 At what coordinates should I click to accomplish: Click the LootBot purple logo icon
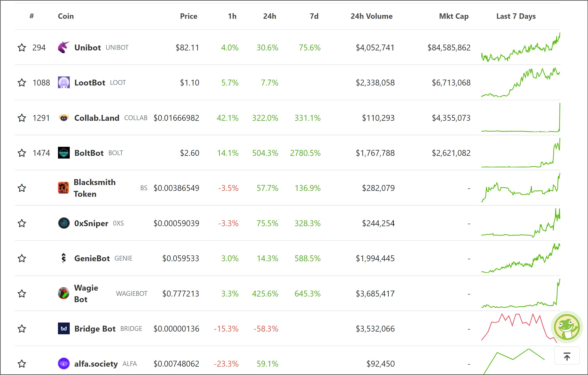tap(64, 83)
